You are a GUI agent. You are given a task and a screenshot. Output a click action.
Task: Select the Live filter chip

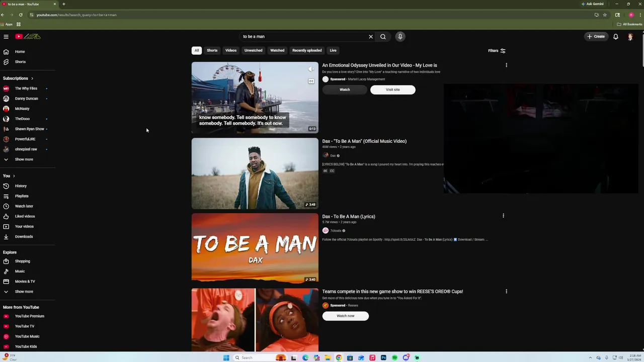(333, 50)
